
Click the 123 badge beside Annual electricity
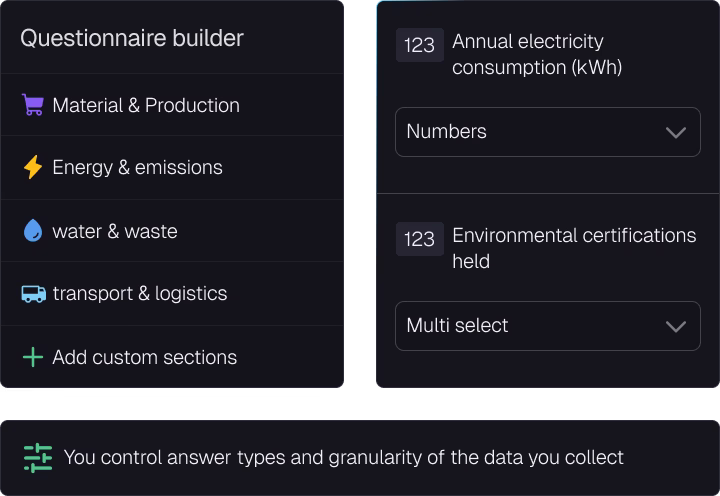[x=420, y=45]
